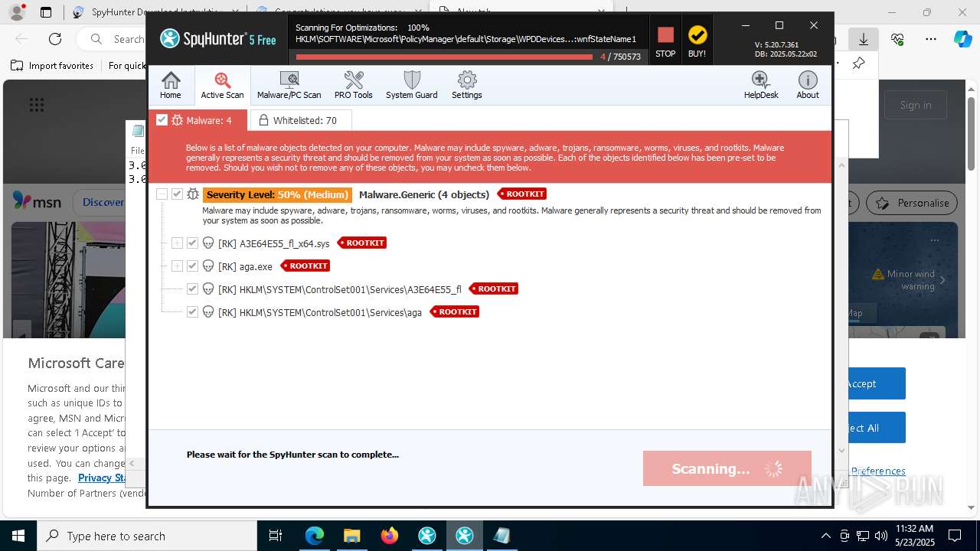980x551 pixels.
Task: Select Severity Level 50% (Medium) label
Action: [277, 195]
